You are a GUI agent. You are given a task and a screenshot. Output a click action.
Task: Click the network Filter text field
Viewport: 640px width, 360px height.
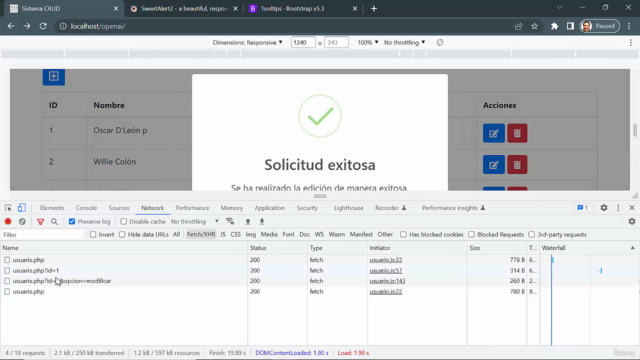coord(42,235)
